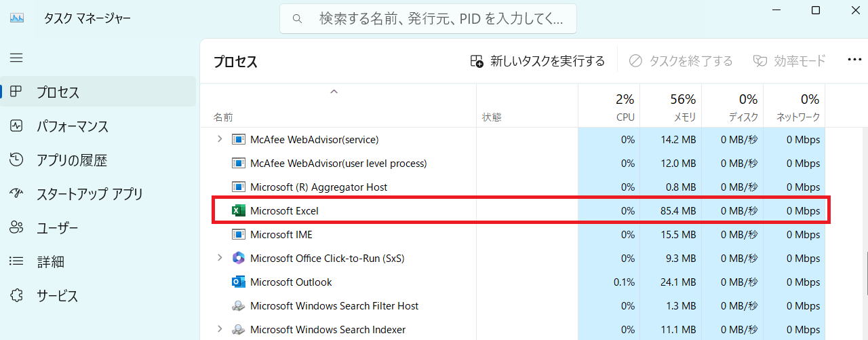The height and width of the screenshot is (340, 868).
Task: Sort by 状態 column header
Action: [x=527, y=106]
